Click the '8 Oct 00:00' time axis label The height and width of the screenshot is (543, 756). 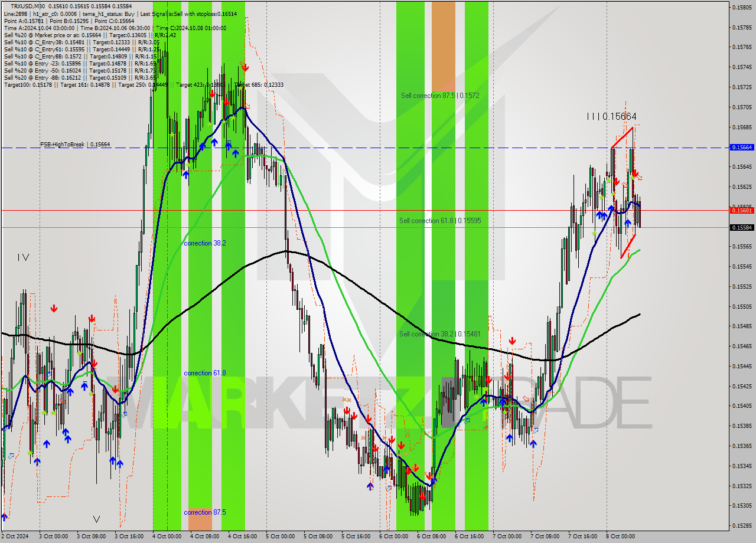(621, 537)
